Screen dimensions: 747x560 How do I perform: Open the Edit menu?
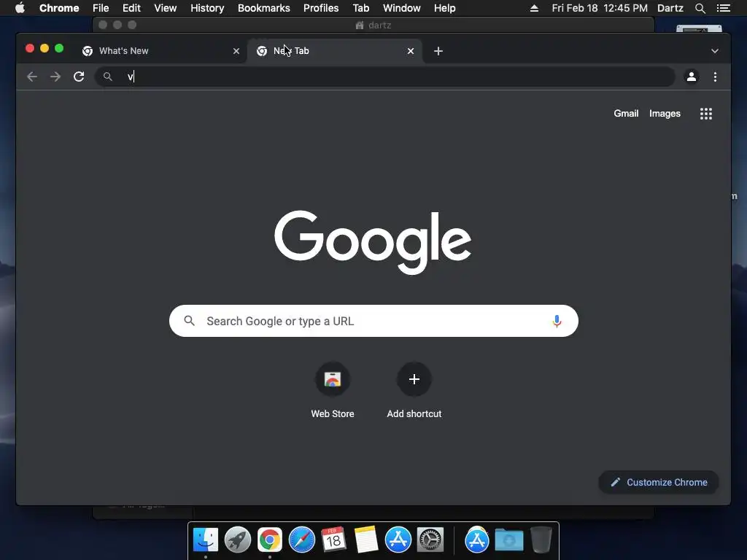point(131,8)
